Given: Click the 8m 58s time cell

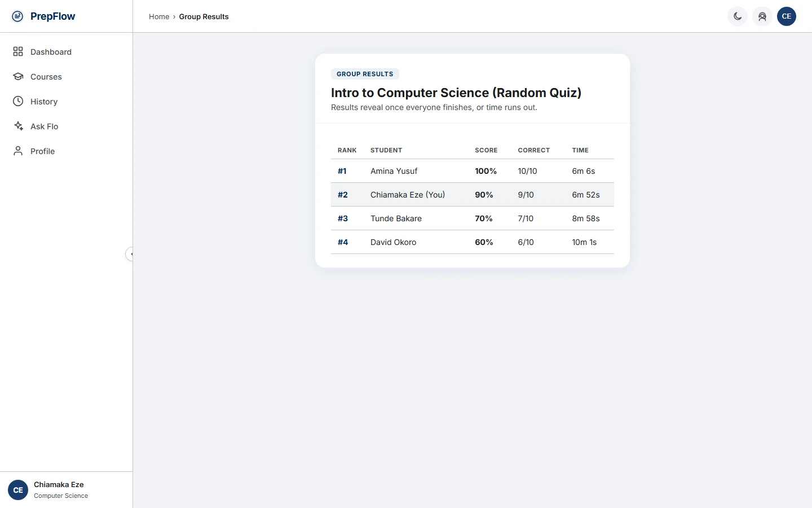Looking at the screenshot, I should click(586, 218).
